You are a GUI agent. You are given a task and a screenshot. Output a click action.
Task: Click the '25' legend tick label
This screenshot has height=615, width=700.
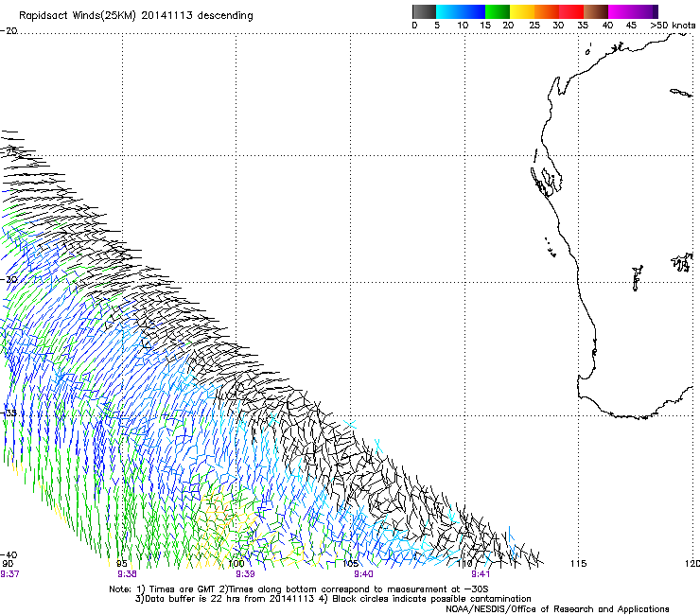pos(534,26)
